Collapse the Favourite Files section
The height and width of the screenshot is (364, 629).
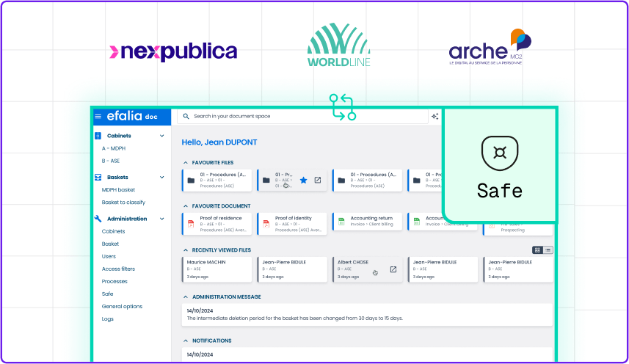[x=186, y=163]
